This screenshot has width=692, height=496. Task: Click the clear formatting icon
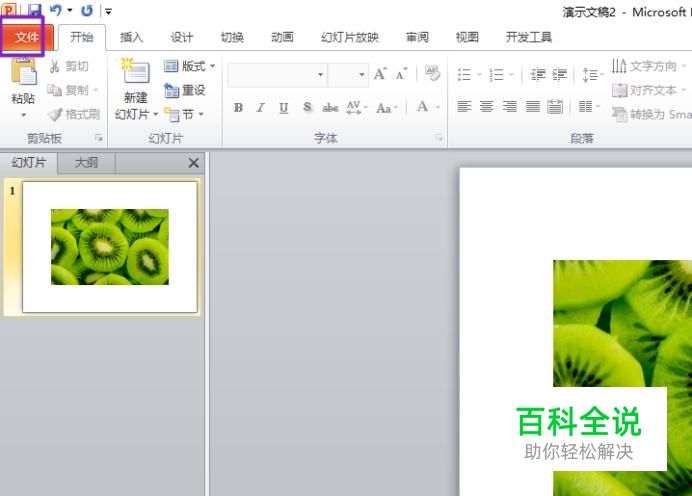[x=432, y=73]
